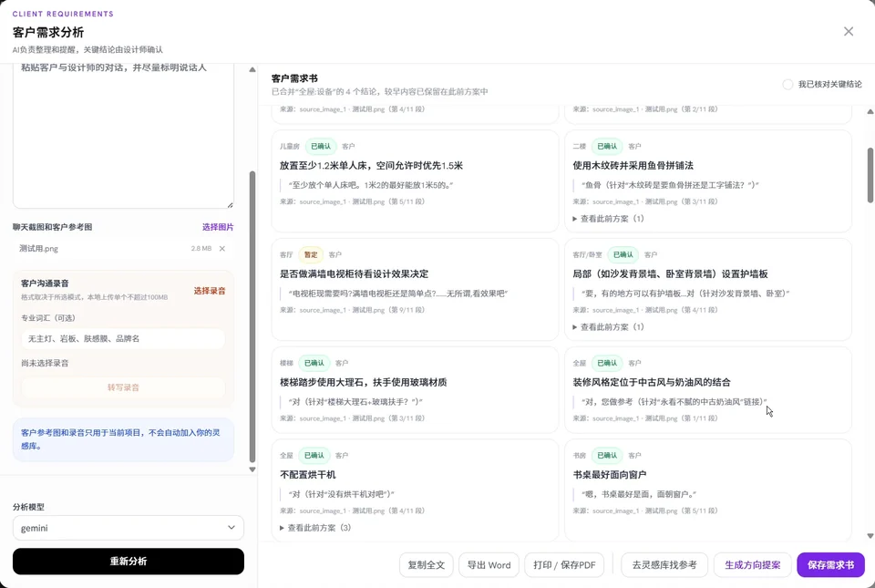Select title 不配置烘干机

(307, 475)
